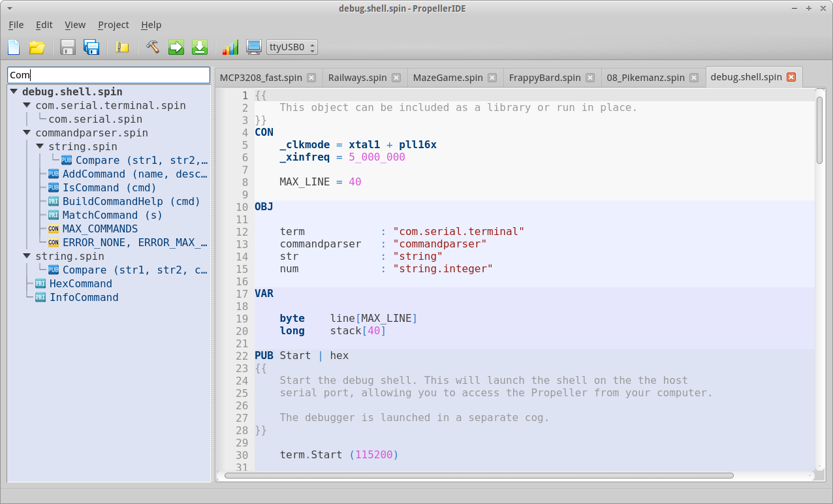The width and height of the screenshot is (833, 504).
Task: Collapse the com.serial.terminal.spin node
Action: pos(27,106)
